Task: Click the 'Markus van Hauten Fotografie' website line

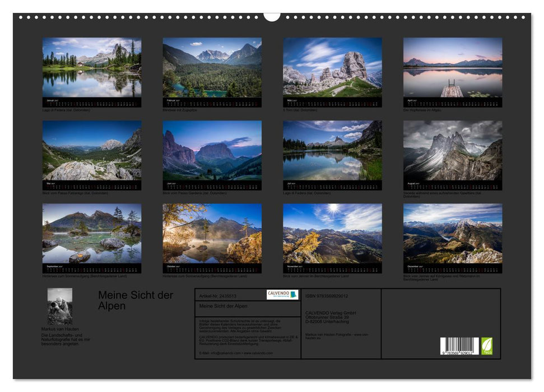Action: tap(337, 336)
